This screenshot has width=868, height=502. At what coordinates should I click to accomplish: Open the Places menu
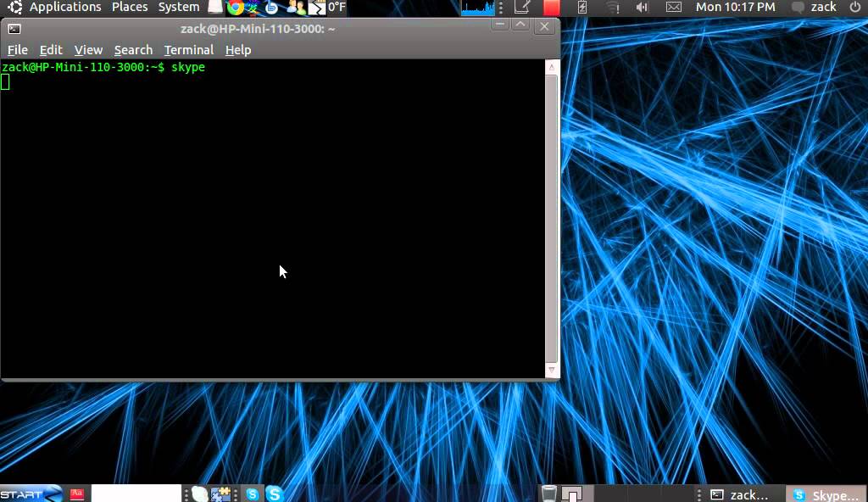[130, 7]
